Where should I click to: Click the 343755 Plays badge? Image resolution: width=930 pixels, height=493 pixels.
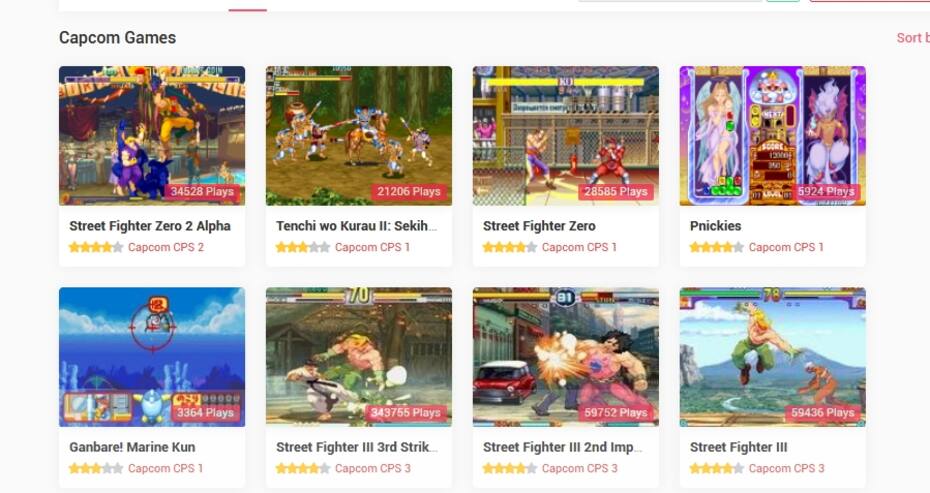[x=406, y=413]
